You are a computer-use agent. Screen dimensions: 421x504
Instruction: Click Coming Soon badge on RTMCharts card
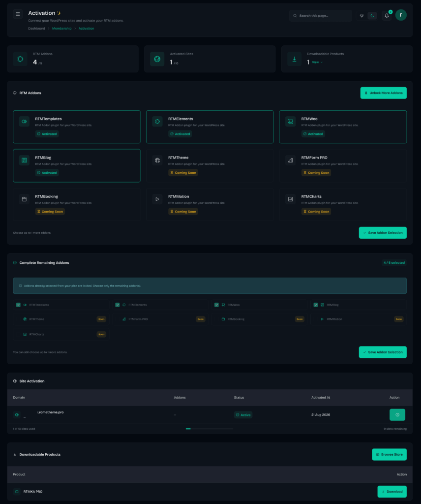click(x=316, y=212)
